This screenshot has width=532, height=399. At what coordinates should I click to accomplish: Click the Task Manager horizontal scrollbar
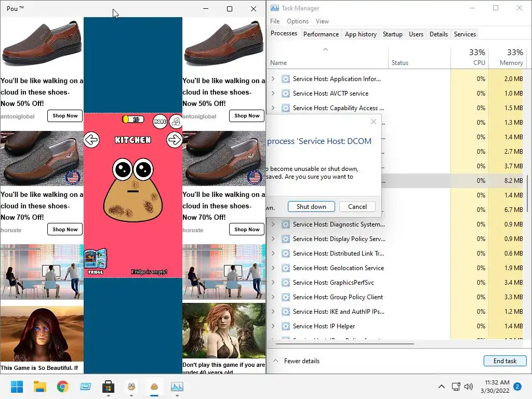pyautogui.click(x=345, y=344)
